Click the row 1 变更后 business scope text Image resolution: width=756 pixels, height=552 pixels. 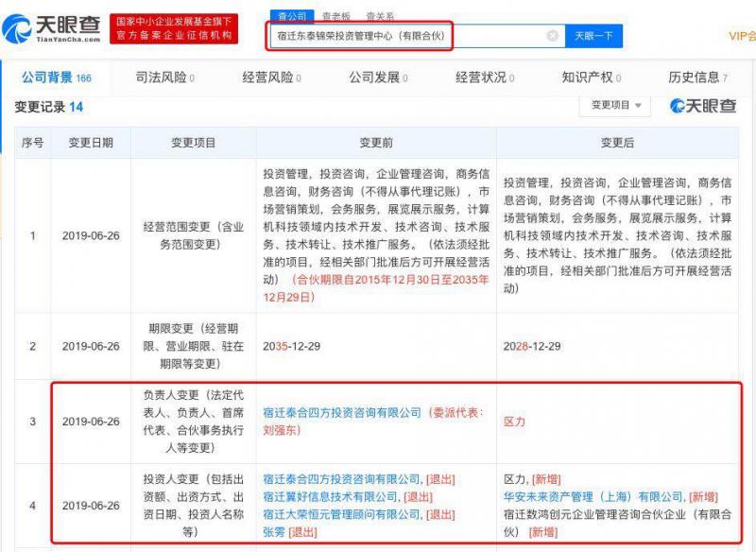tap(617, 235)
